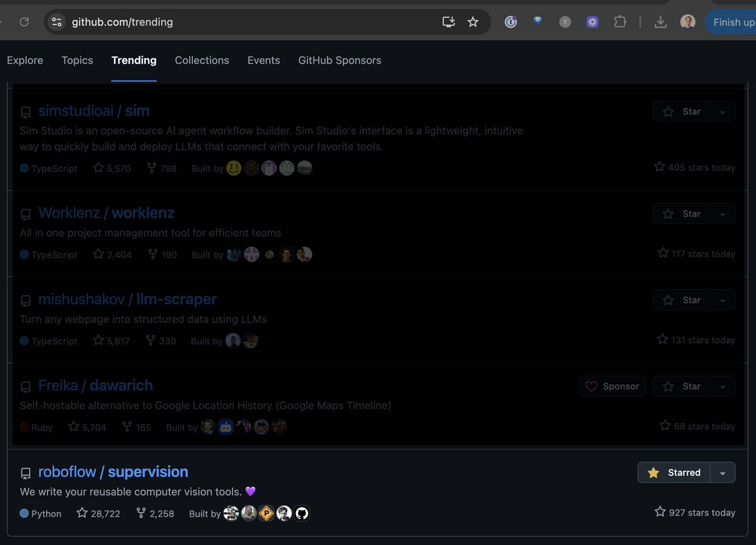
Task: Click the repo icon beside simstudioai / sim
Action: tap(26, 112)
